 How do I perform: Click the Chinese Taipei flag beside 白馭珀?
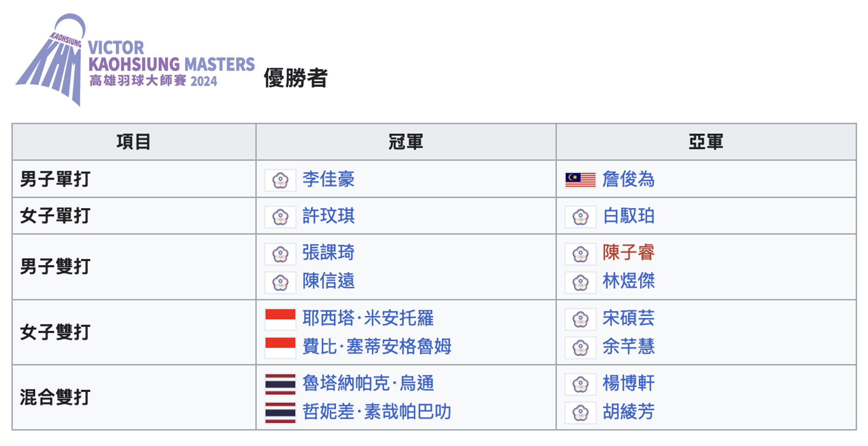pos(580,217)
